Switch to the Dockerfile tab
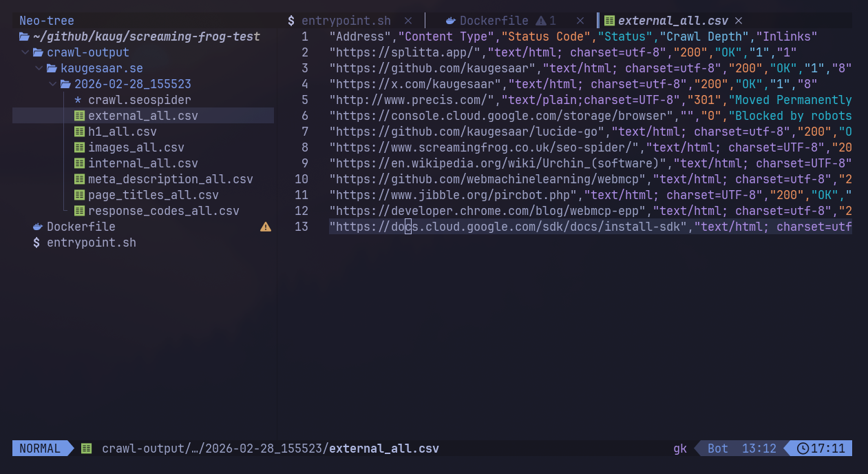 [493, 20]
